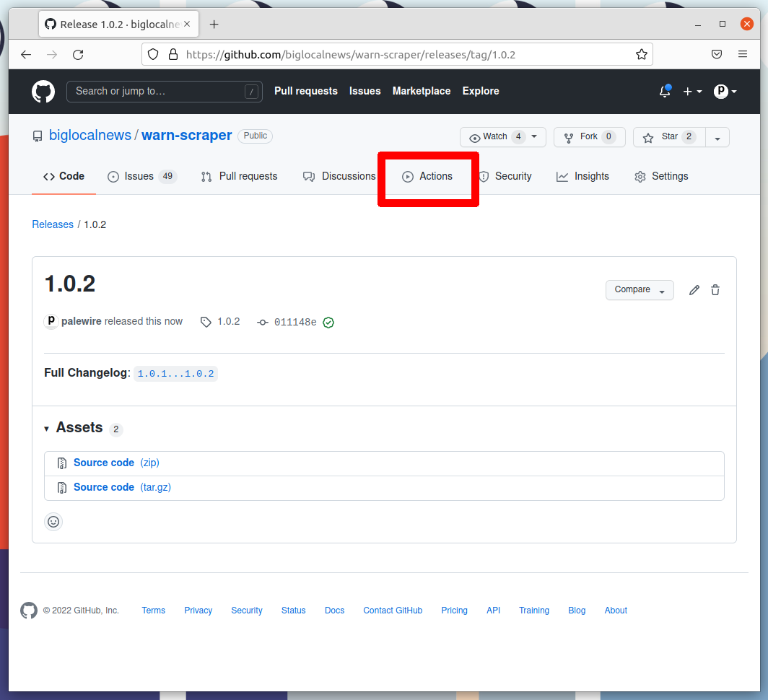The width and height of the screenshot is (768, 700).
Task: Open the footer Docs link
Action: [334, 611]
